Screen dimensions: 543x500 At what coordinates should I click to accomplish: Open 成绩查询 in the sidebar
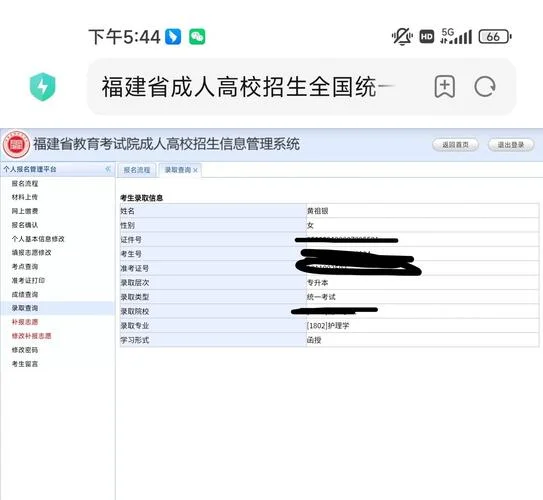point(25,294)
